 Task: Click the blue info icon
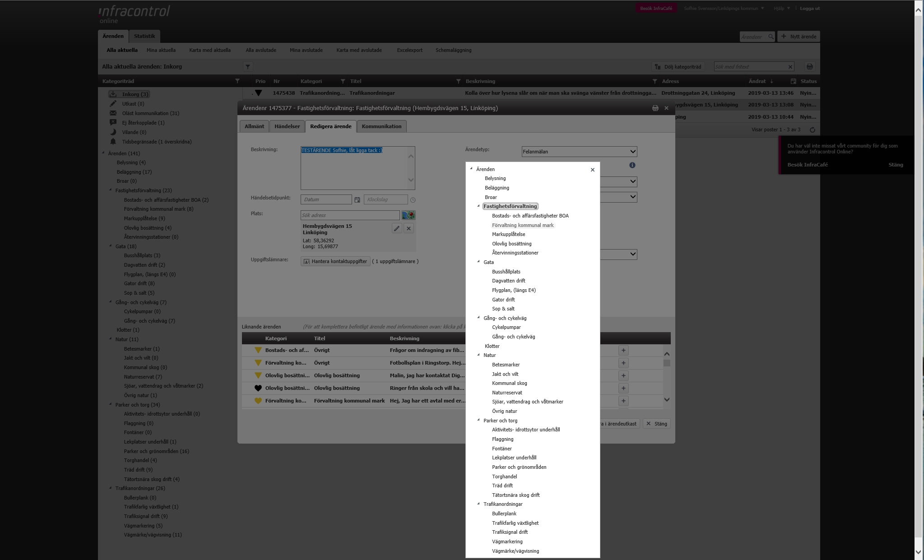[632, 165]
